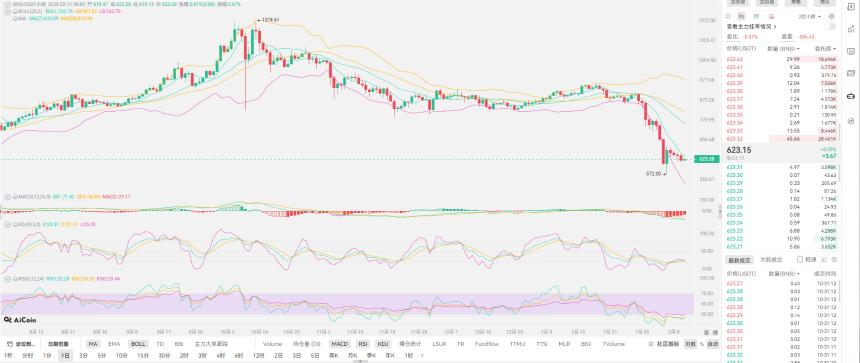Viewport: 860px width, 363px height.
Task: Open the 数量(BNB) dropdown in order book
Action: click(783, 48)
